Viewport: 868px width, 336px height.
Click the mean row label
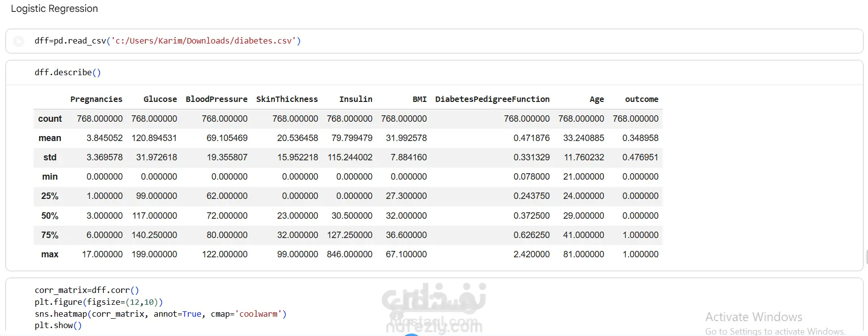coord(50,138)
